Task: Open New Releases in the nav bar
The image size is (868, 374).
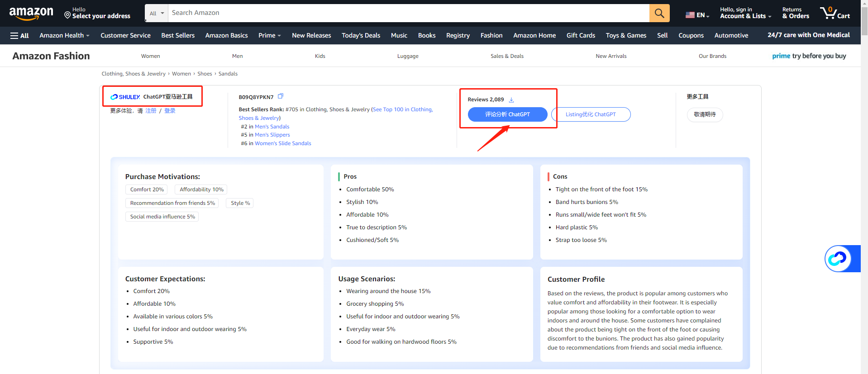Action: [311, 35]
